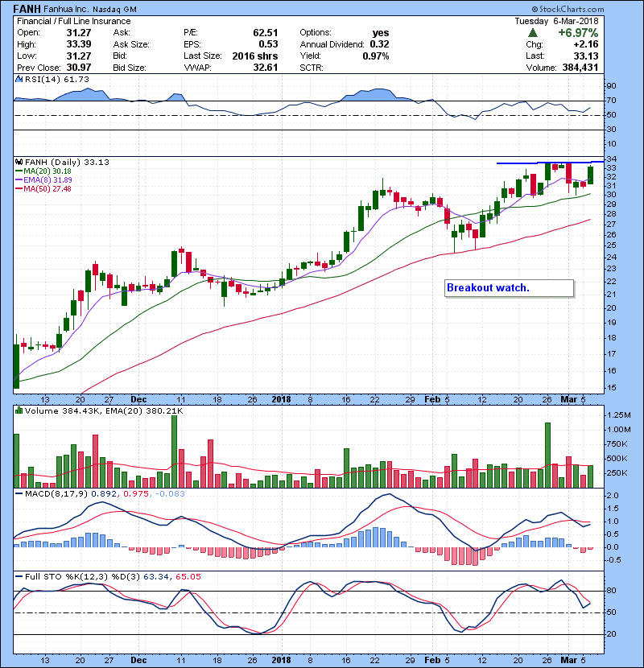Click the Nasdaq GM exchange label
This screenshot has height=668, width=644.
click(x=114, y=10)
